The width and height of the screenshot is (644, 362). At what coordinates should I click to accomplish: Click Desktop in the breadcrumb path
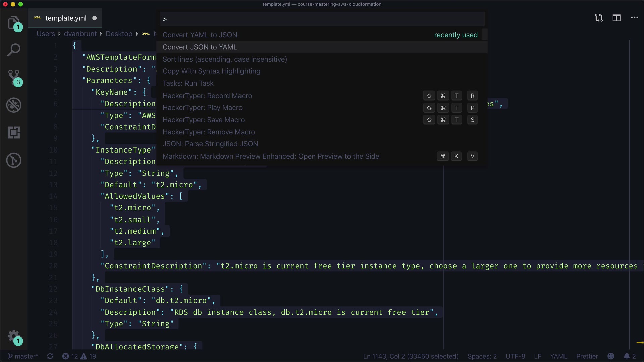click(119, 34)
